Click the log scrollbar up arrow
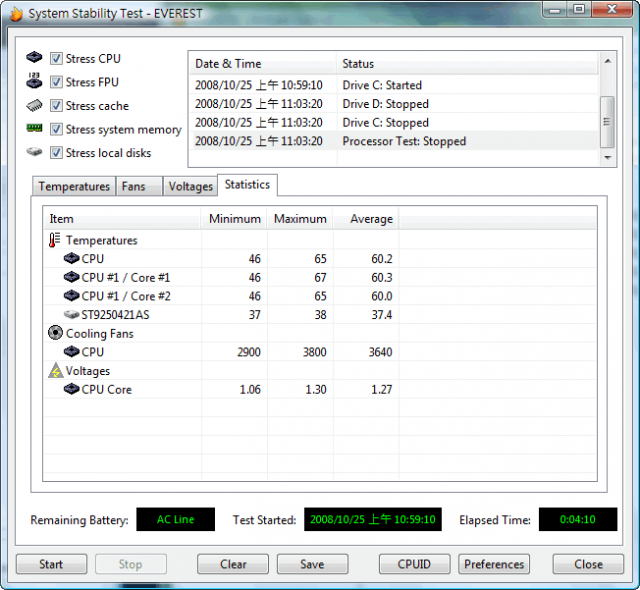640x590 pixels. point(608,61)
